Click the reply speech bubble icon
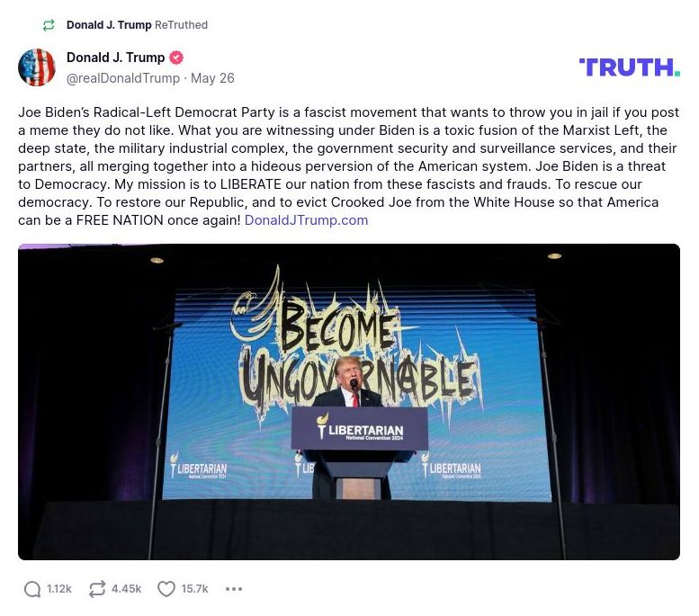 [x=32, y=589]
